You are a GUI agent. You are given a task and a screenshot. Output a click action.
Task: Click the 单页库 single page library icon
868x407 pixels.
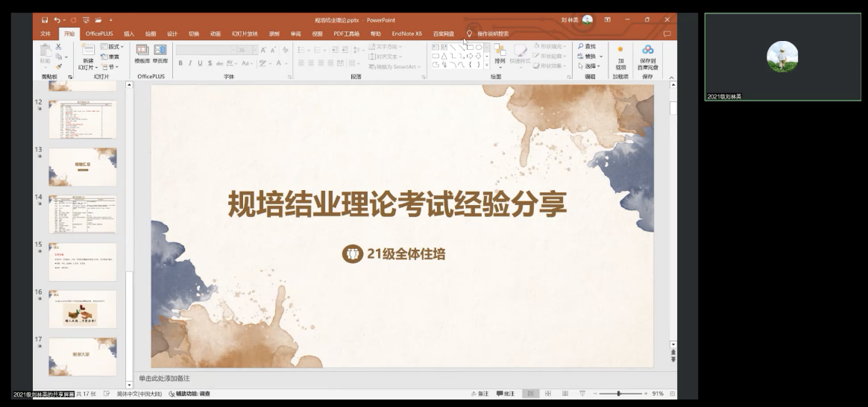[x=160, y=54]
